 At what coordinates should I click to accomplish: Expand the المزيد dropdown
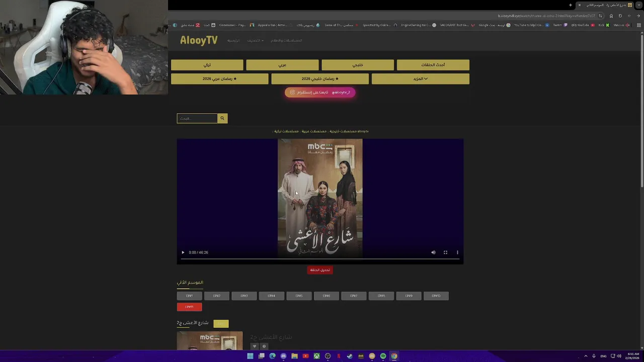coord(421,79)
